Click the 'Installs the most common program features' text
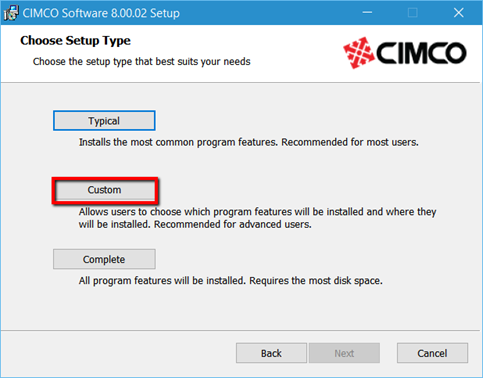Viewport: 483px width, 378px height. point(178,142)
